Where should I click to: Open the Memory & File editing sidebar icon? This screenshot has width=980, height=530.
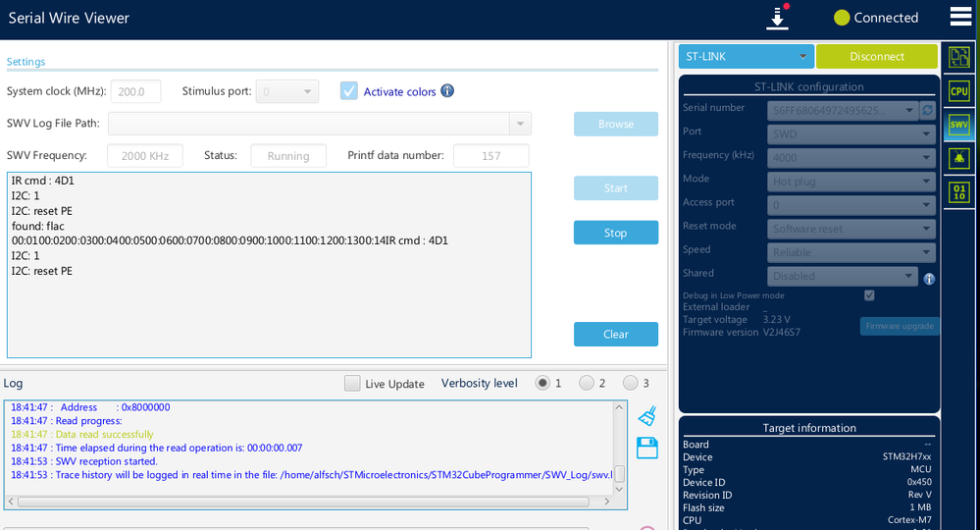coord(958,58)
